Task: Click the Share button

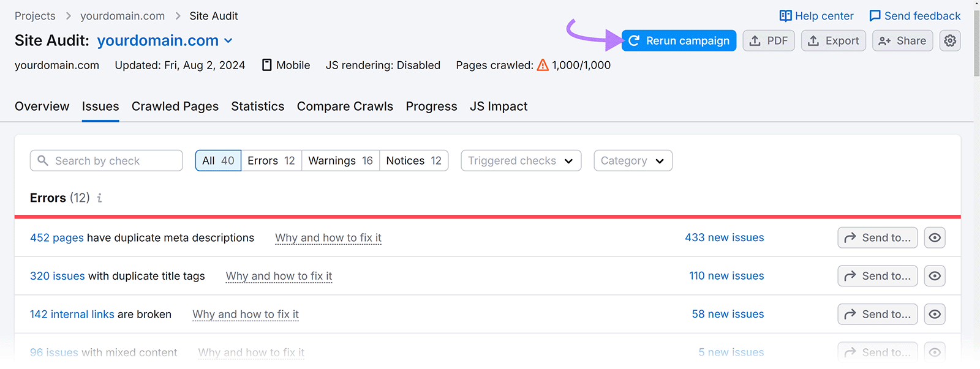Action: click(902, 40)
